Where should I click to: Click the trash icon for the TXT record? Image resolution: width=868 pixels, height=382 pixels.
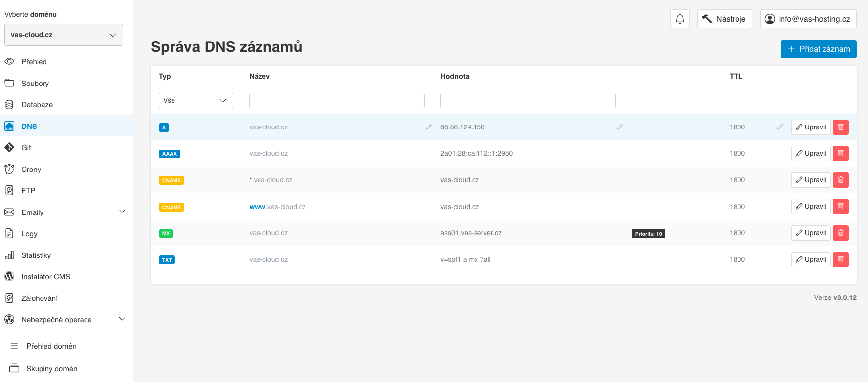[840, 259]
